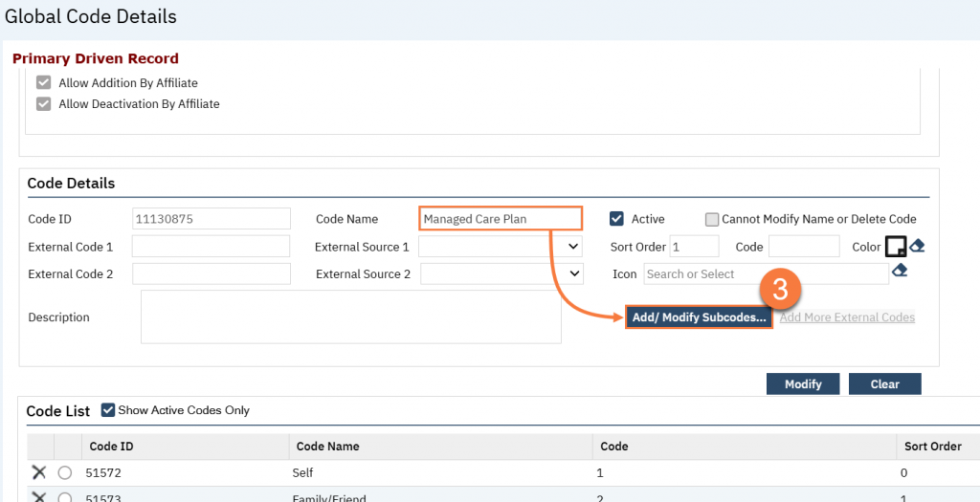Sort list by Code ID column header

click(x=111, y=446)
